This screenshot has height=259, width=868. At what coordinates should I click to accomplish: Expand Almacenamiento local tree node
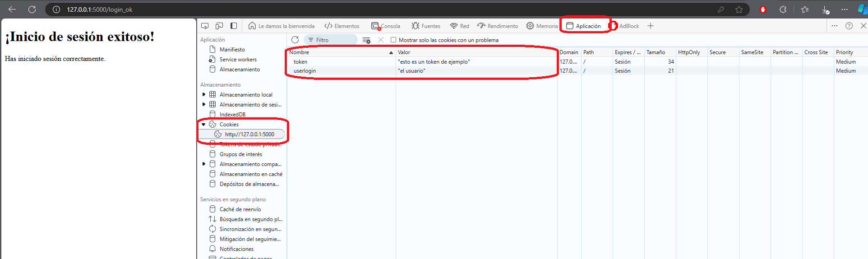(204, 95)
